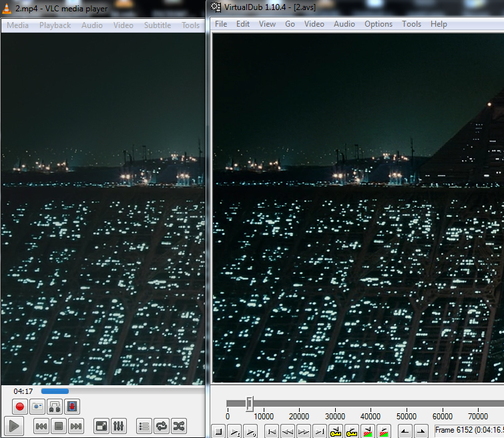Jump to end in VirtualDub
The width and height of the screenshot is (504, 438).
coord(320,431)
